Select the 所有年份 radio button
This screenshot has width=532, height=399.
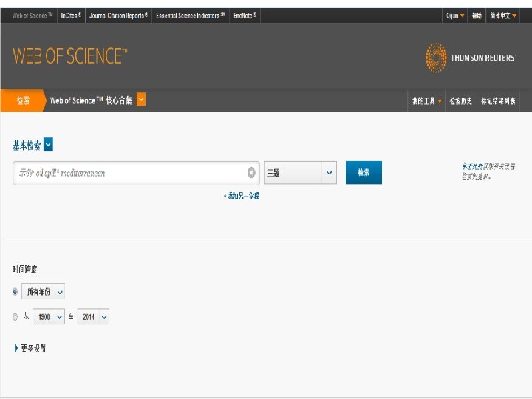15,291
